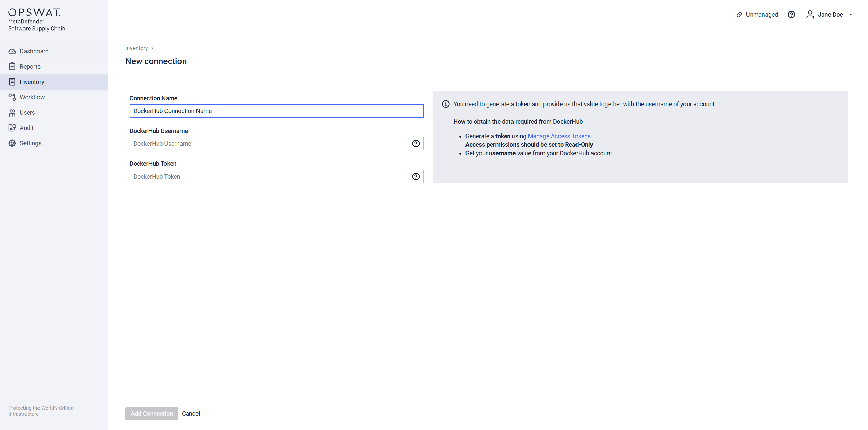Click the Unmanaged status label
868x430 pixels.
pyautogui.click(x=762, y=15)
